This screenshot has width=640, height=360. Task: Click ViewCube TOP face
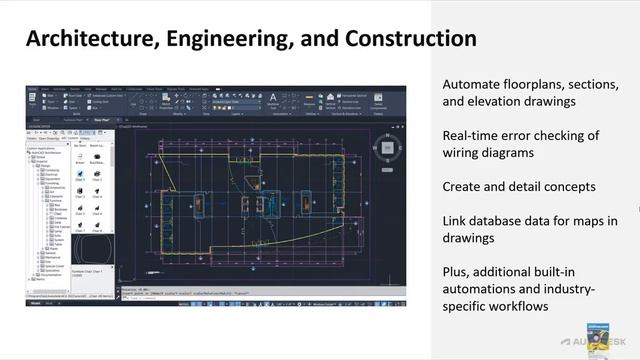[387, 148]
